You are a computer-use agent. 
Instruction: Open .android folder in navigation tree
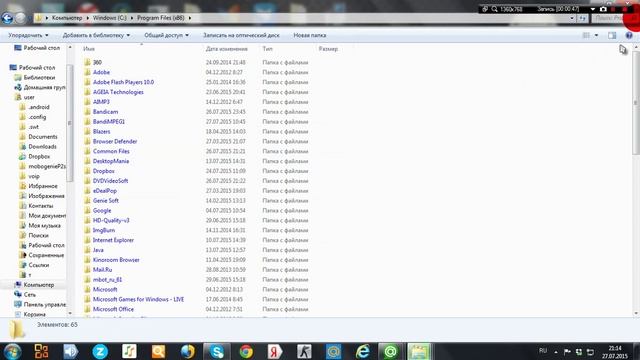click(39, 107)
